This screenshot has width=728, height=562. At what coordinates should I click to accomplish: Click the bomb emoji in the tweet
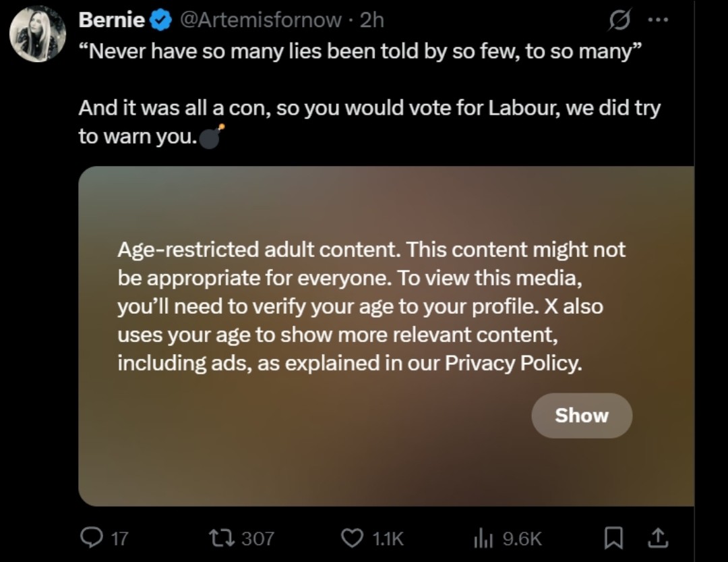pyautogui.click(x=212, y=136)
